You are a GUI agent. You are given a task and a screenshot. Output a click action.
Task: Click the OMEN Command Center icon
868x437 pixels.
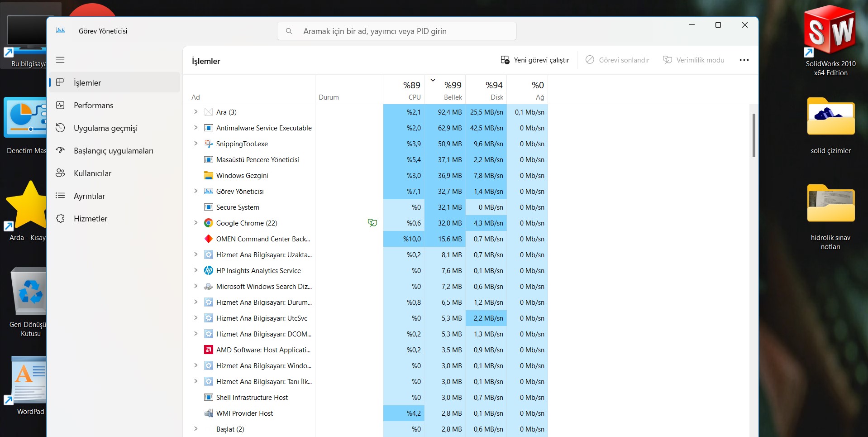(x=209, y=239)
